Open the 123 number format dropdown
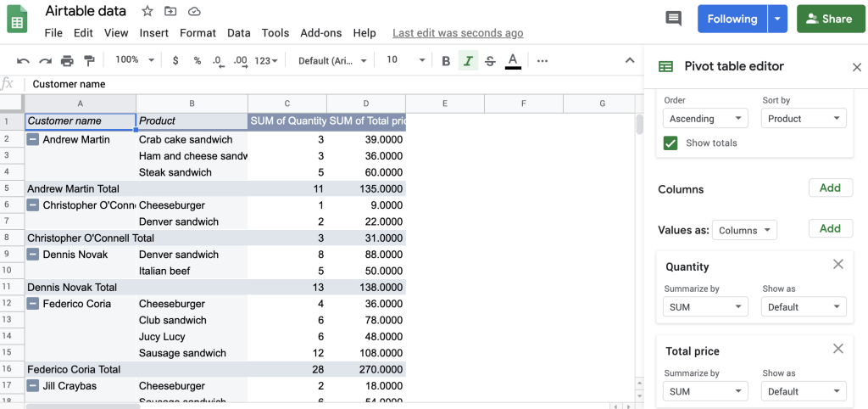Screen dimensions: 868x409 pyautogui.click(x=266, y=61)
